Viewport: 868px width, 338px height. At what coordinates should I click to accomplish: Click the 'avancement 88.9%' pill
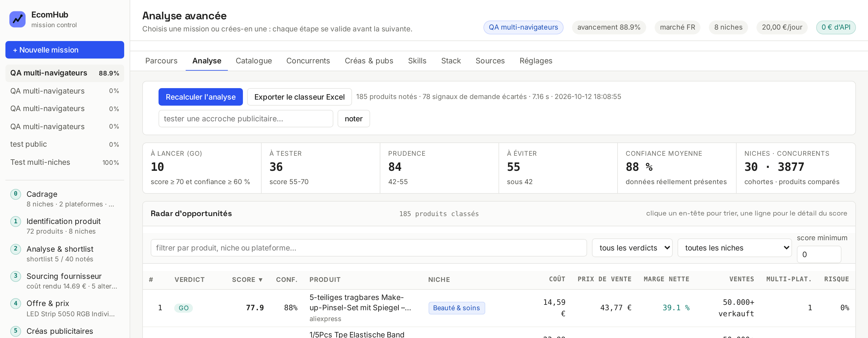(x=609, y=27)
